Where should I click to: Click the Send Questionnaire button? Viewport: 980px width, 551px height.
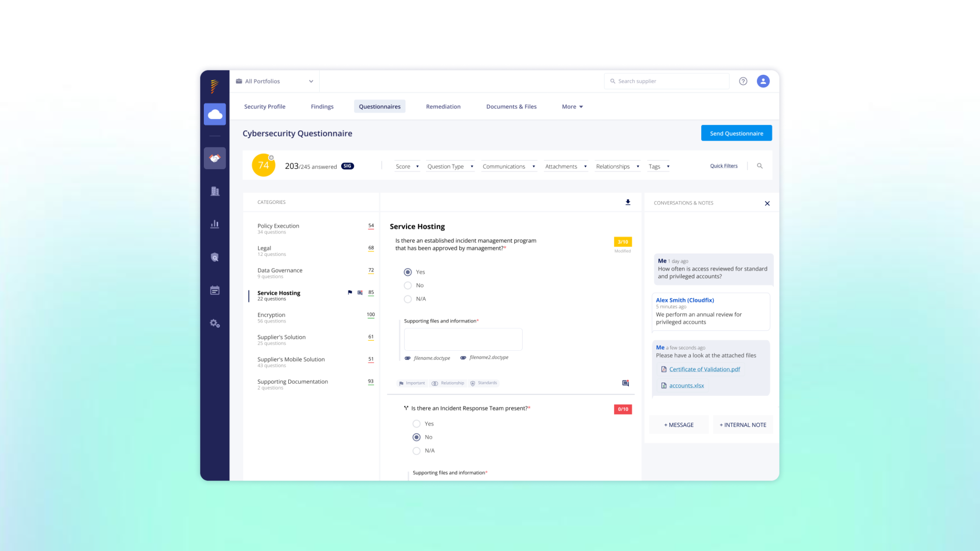pyautogui.click(x=736, y=133)
